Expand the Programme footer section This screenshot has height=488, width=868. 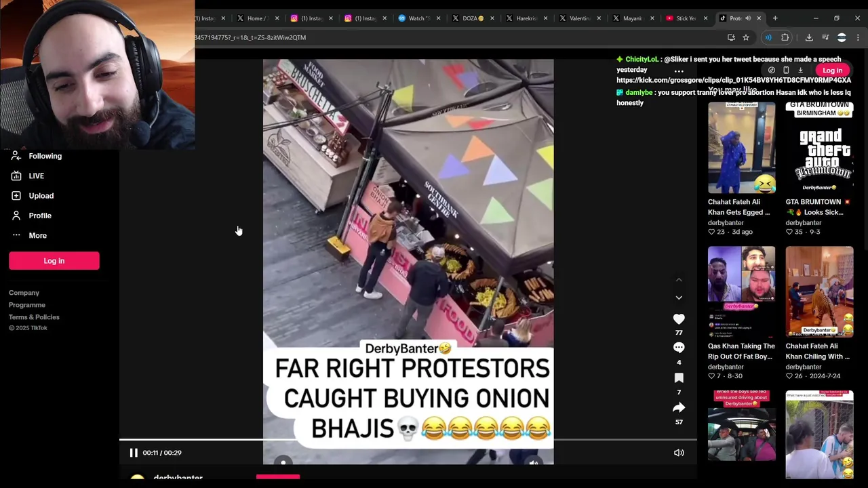click(x=27, y=305)
